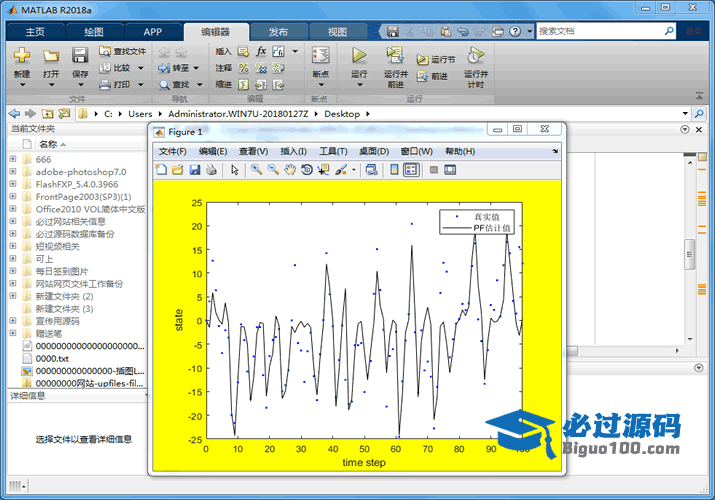Screen dimensions: 715x500
Task: Expand the Office2010 VOL folder
Action: (13, 209)
